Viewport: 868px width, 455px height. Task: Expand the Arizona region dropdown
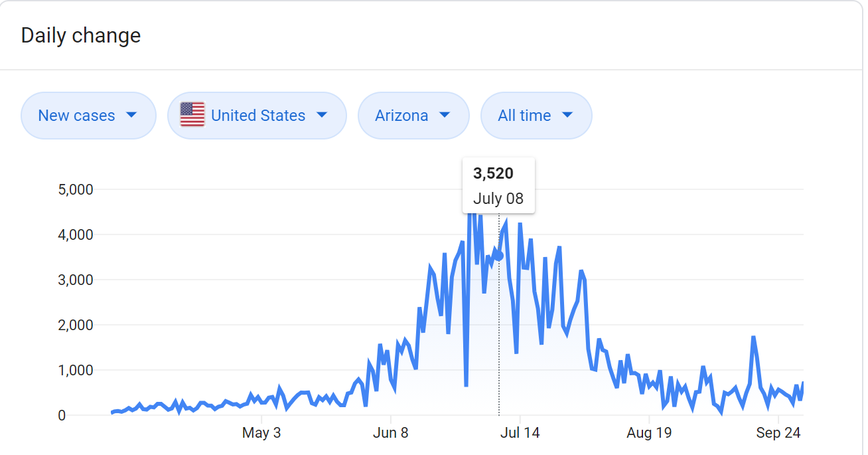413,116
